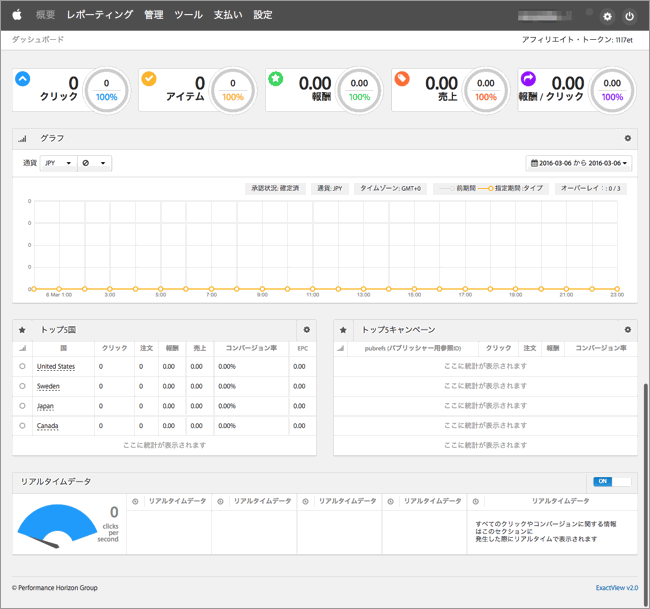Click the ExactView v2.0 link
Image resolution: width=650 pixels, height=609 pixels.
coord(616,588)
